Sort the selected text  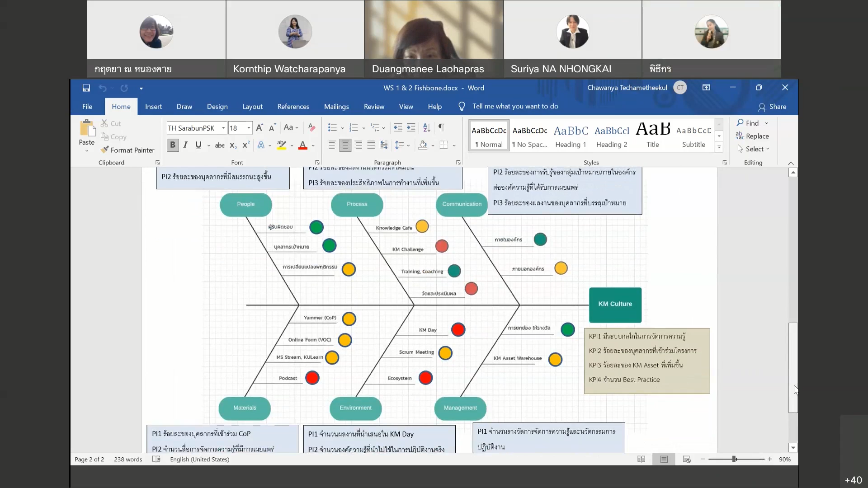(x=427, y=128)
